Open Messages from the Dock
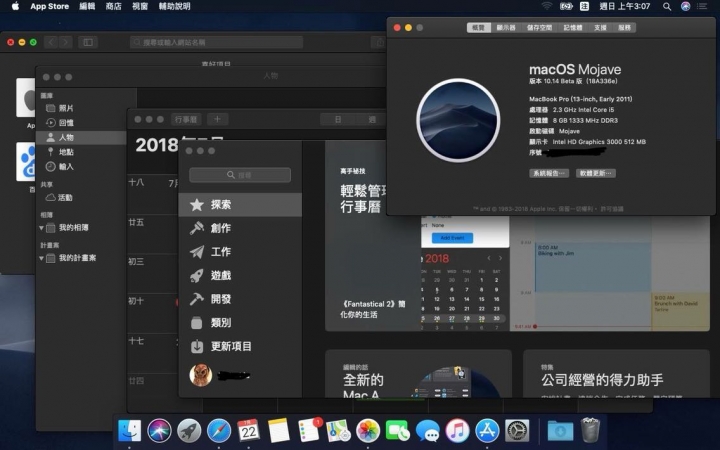Screen dimensions: 720x450 (x=428, y=431)
